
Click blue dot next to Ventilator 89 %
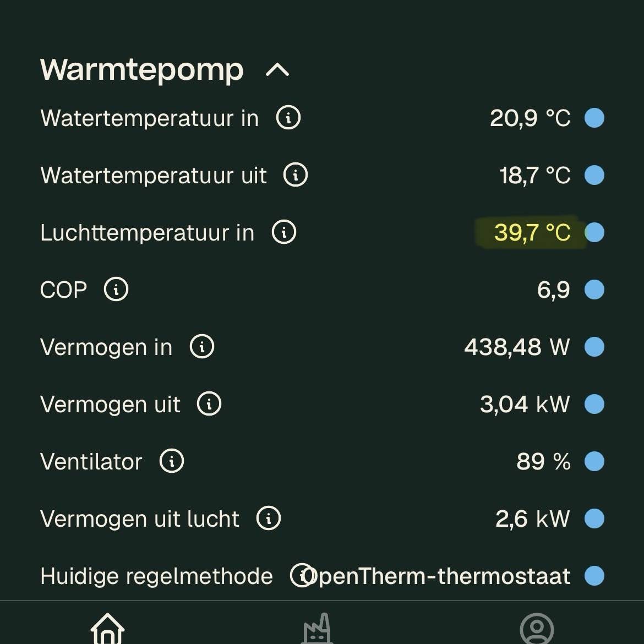594,461
